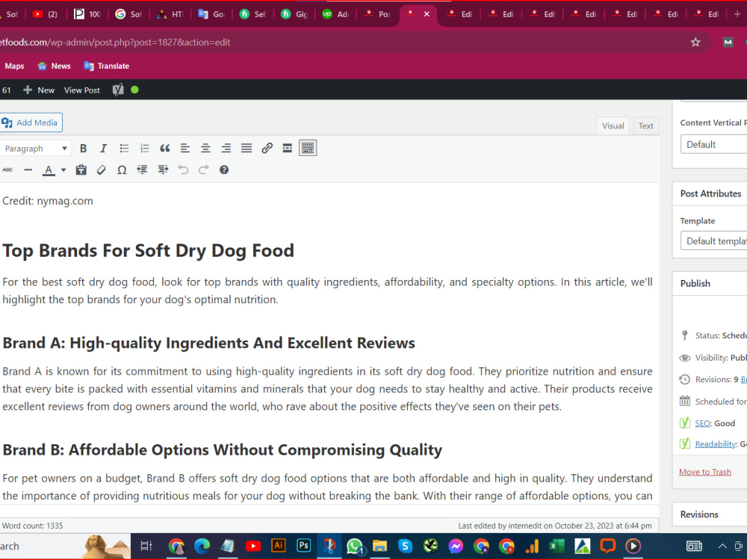The height and width of the screenshot is (560, 747).
Task: Click the Top Brands For Soft Dry heading
Action: tap(148, 250)
